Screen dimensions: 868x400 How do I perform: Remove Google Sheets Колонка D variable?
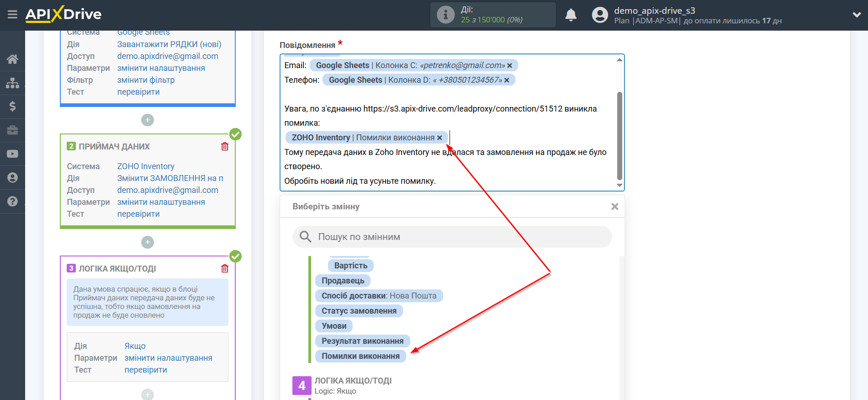pos(507,80)
